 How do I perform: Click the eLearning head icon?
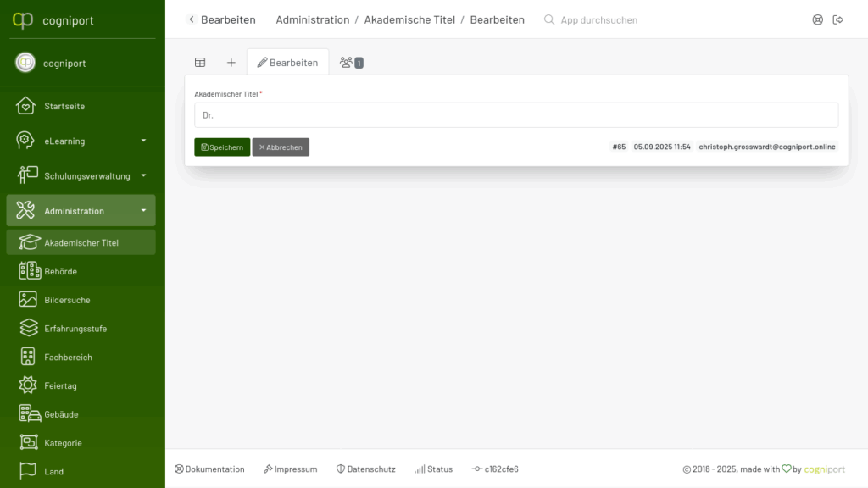click(x=25, y=141)
